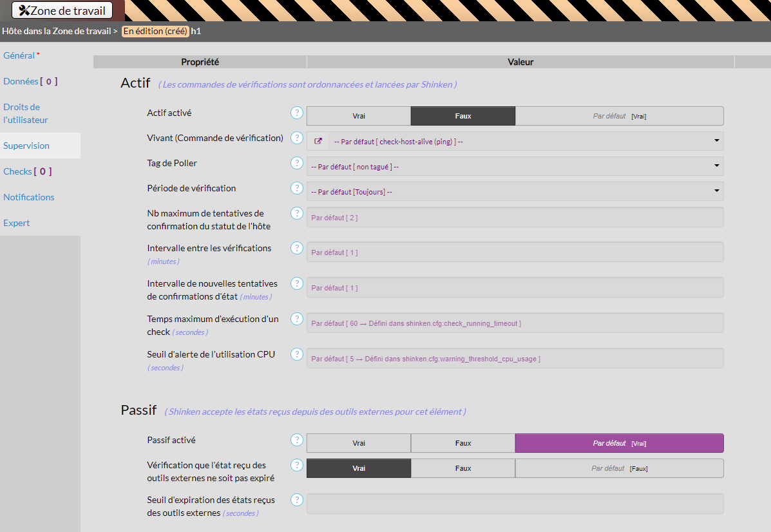Open help for Passif activé
Viewport: 771px width, 532px height.
click(296, 440)
